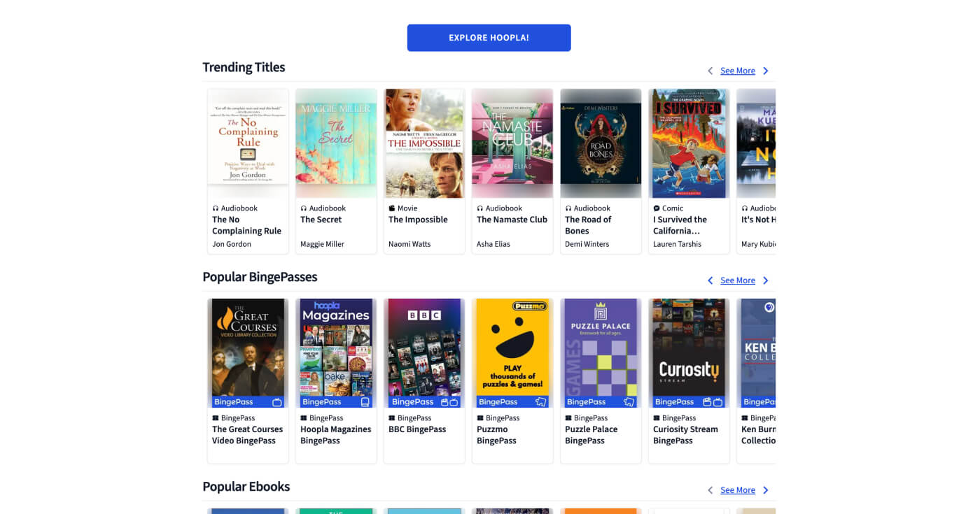Open See More for Popular BingePasses
Viewport: 980px width, 514px height.
tap(737, 280)
